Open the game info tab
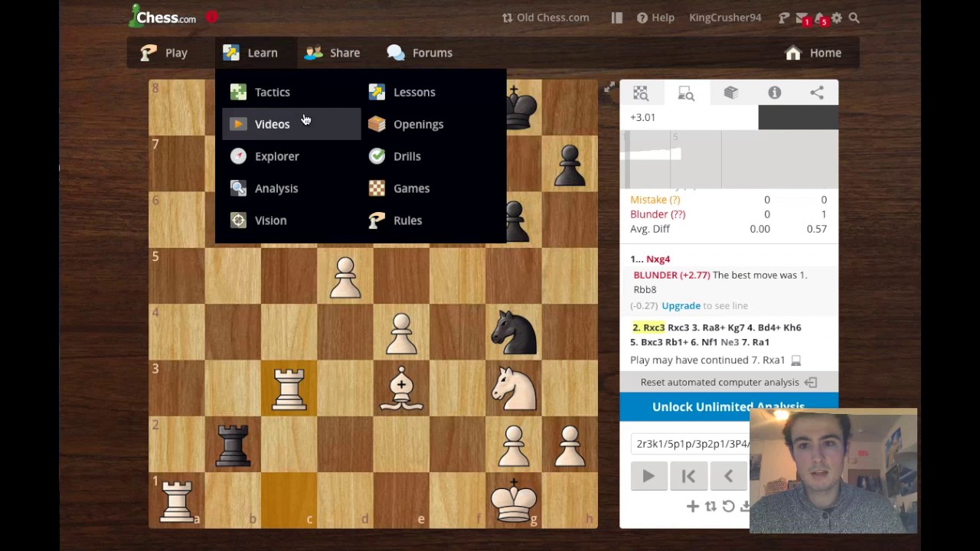 pyautogui.click(x=774, y=93)
